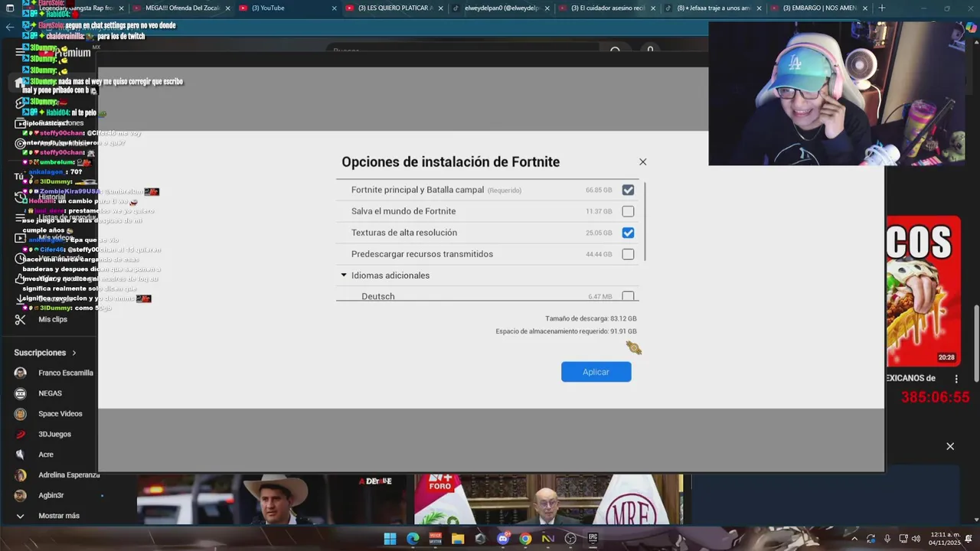Open 3DJuegos subscription
980x551 pixels.
(54, 434)
